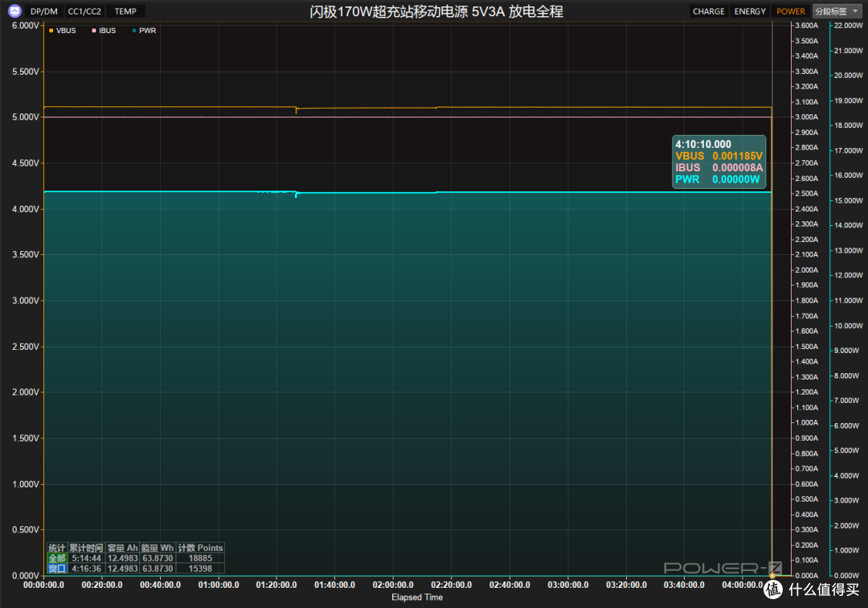Select the 窗口 statistics row
868x608 pixels.
click(136, 569)
